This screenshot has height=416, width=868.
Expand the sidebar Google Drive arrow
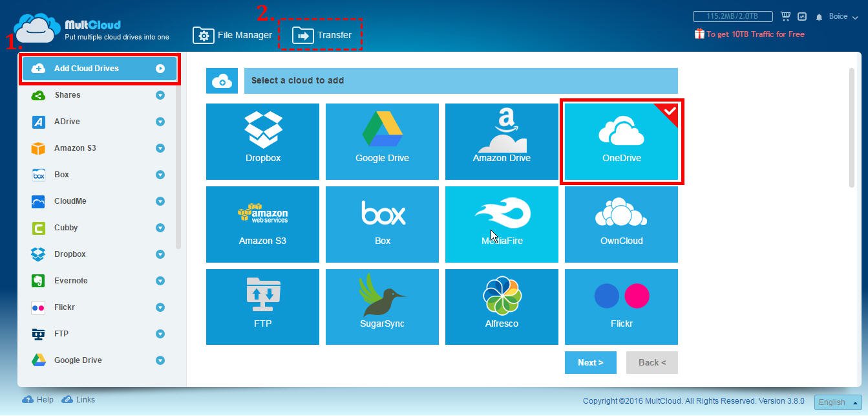pos(160,360)
